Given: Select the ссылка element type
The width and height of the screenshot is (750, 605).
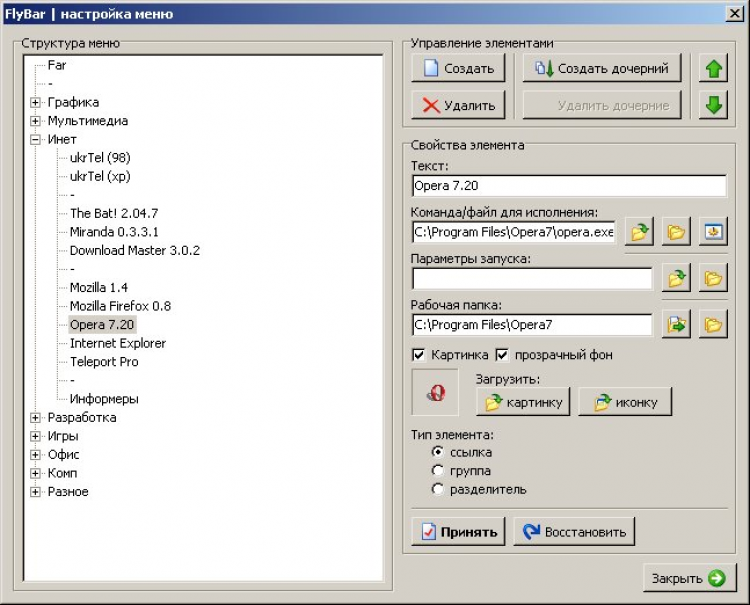Looking at the screenshot, I should [x=437, y=452].
